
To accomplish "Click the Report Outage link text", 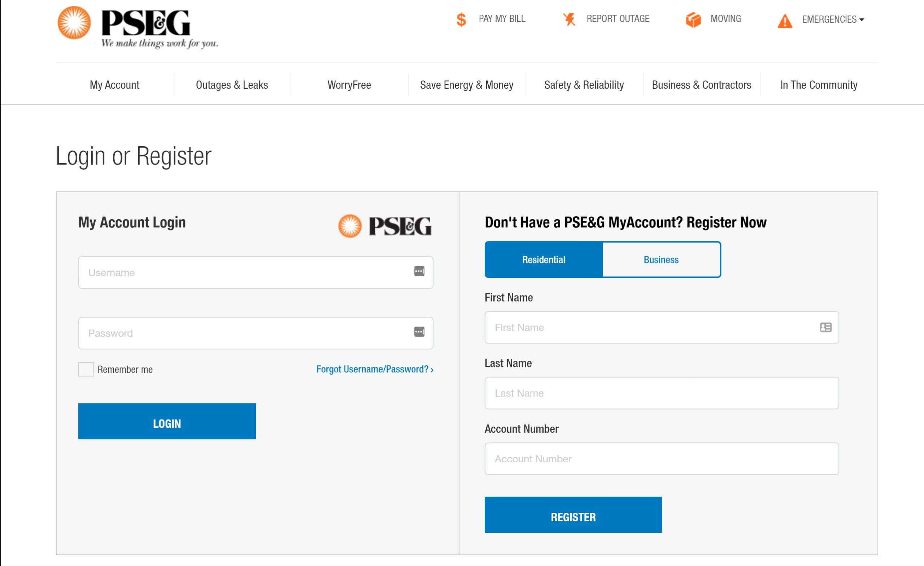I will [618, 19].
